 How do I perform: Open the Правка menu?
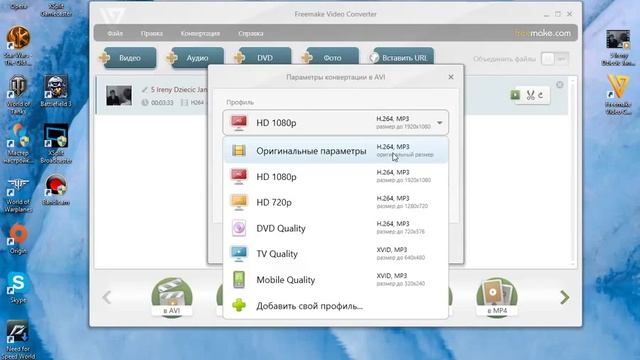click(x=151, y=33)
